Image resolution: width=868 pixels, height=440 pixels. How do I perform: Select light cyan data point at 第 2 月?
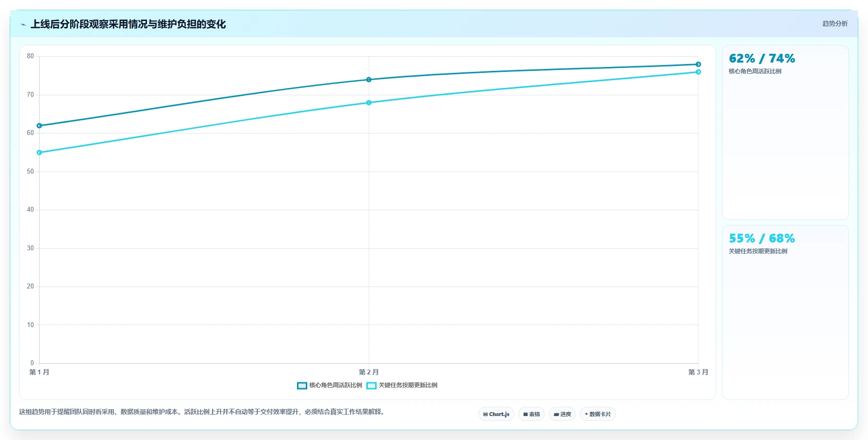[369, 103]
